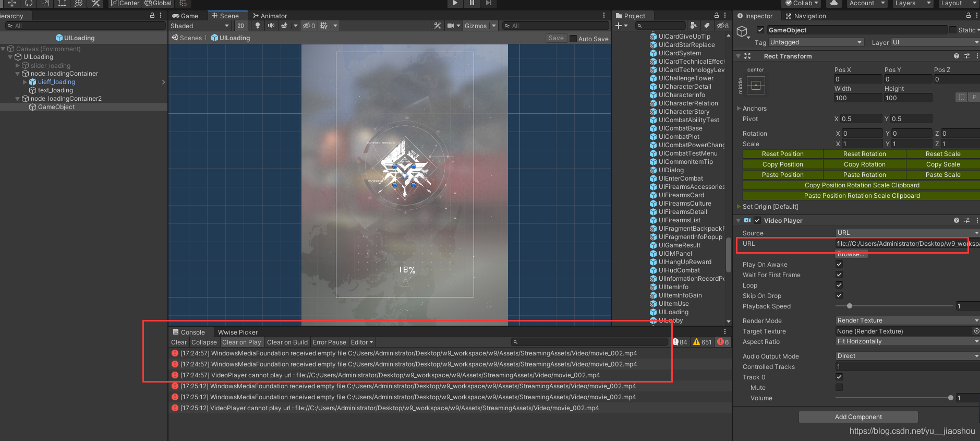
Task: Switch to the Wwise Picker tab
Action: (238, 332)
